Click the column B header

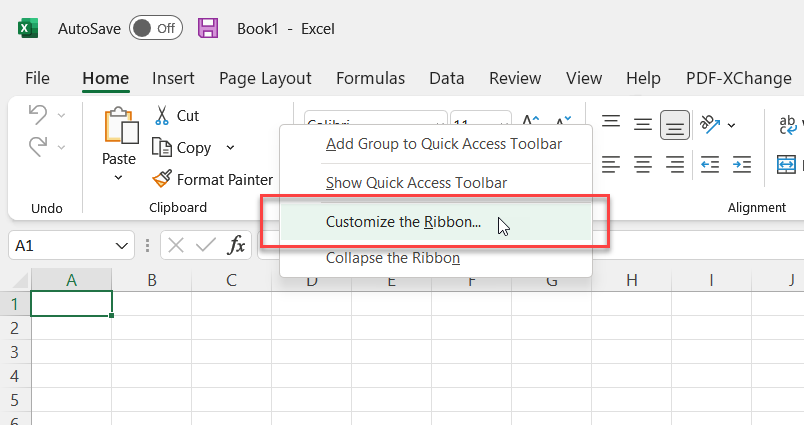coord(151,280)
